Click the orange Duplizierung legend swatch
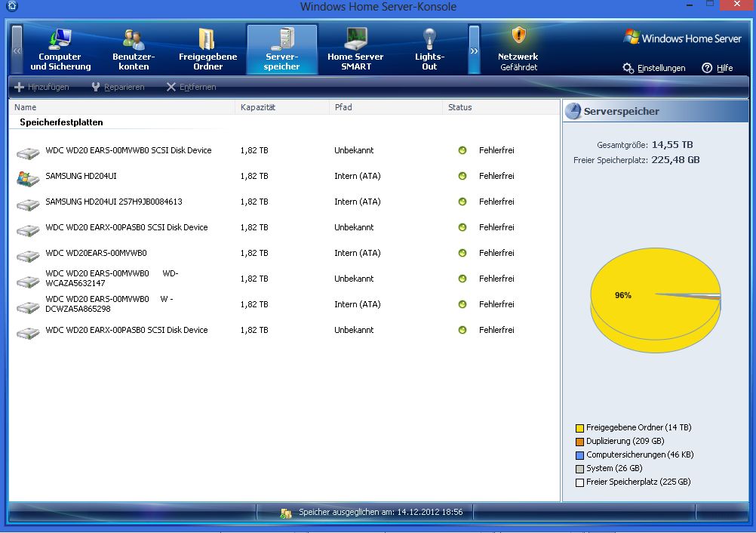Screen dimensions: 756x533 tap(579, 442)
